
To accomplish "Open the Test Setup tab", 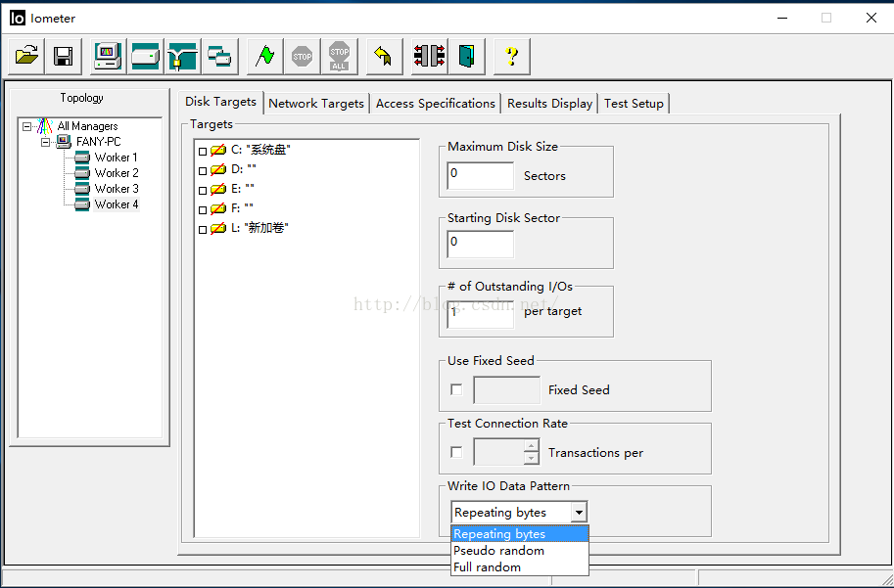I will coord(634,104).
